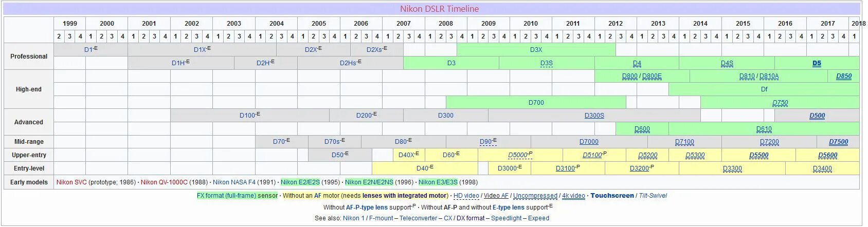Viewport: 868px width, 227px height.
Task: Open the D7200 camera link
Action: pos(769,142)
